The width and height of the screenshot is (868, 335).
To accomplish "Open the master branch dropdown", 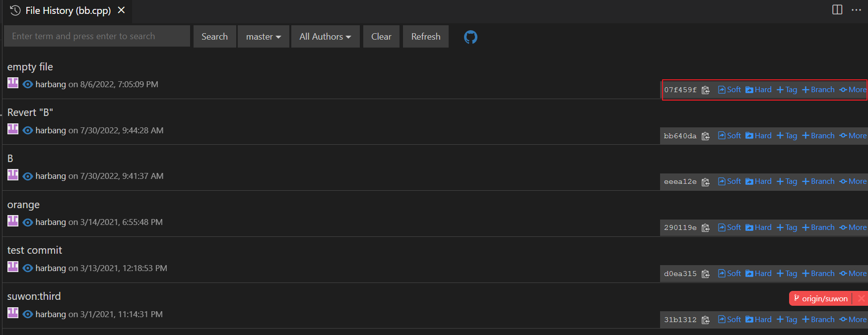I will pyautogui.click(x=264, y=37).
